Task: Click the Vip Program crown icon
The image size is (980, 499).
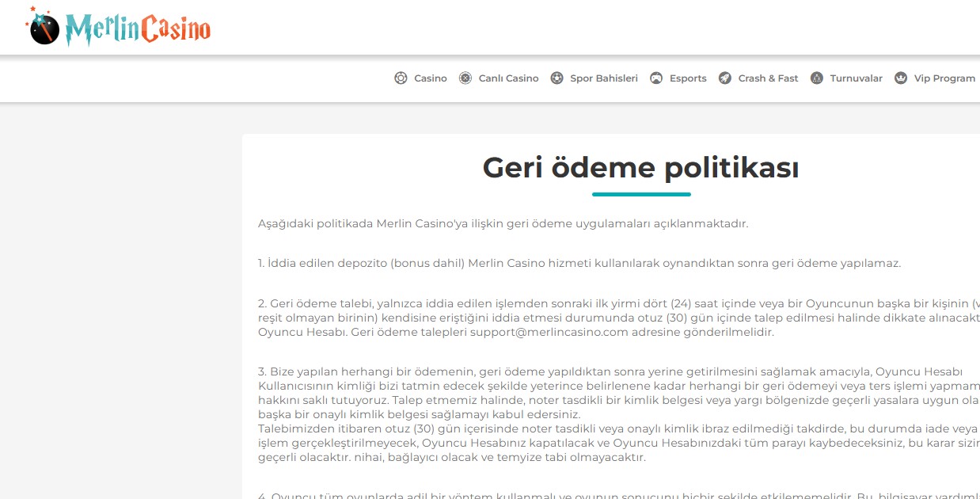Action: 901,78
